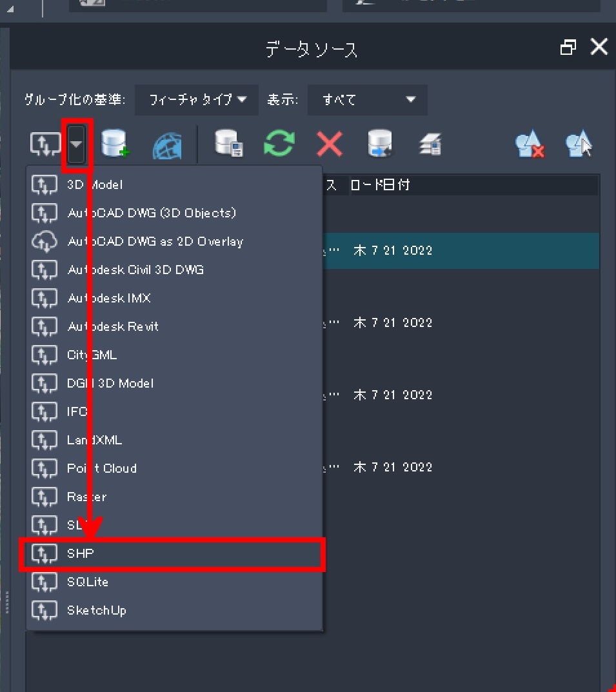Open the すべて display filter dropdown

coord(367,100)
